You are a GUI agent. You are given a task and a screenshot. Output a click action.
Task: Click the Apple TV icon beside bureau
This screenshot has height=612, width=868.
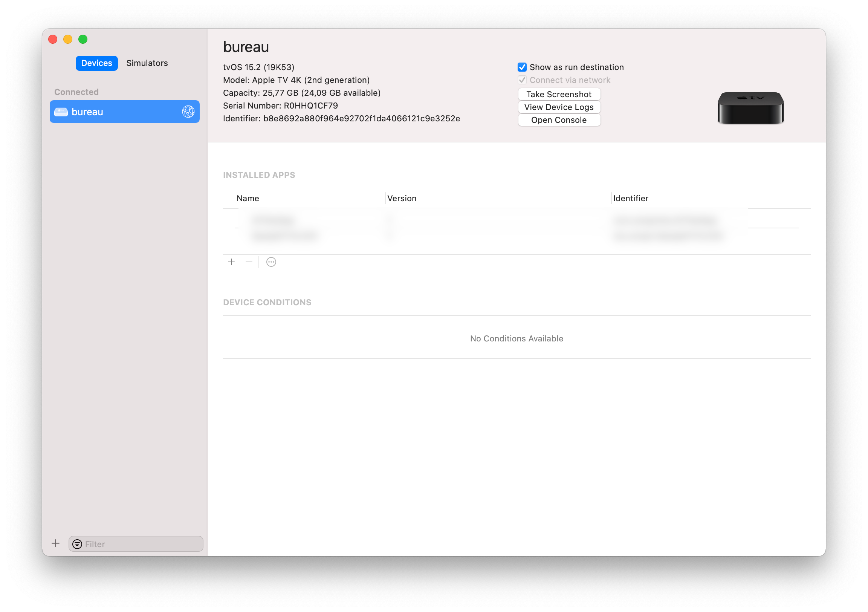pyautogui.click(x=61, y=112)
